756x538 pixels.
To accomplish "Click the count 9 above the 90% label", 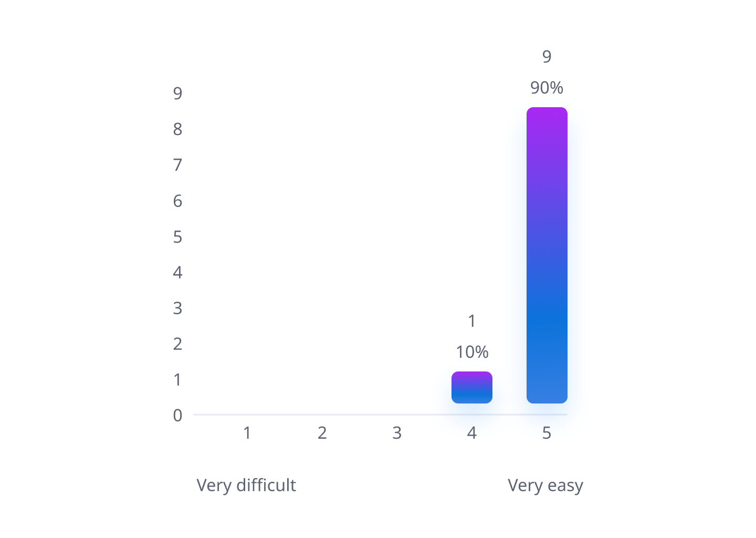I will coord(547,57).
